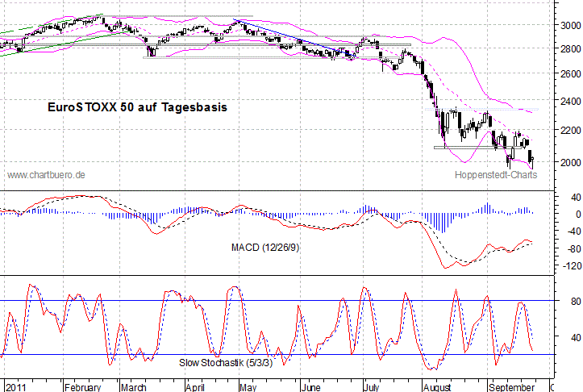Click the Stochastik axis value 80
The height and width of the screenshot is (392, 583).
point(576,301)
